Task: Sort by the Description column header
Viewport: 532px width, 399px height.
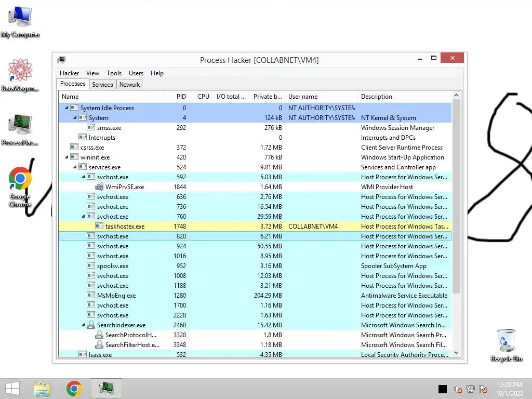Action: [405, 97]
